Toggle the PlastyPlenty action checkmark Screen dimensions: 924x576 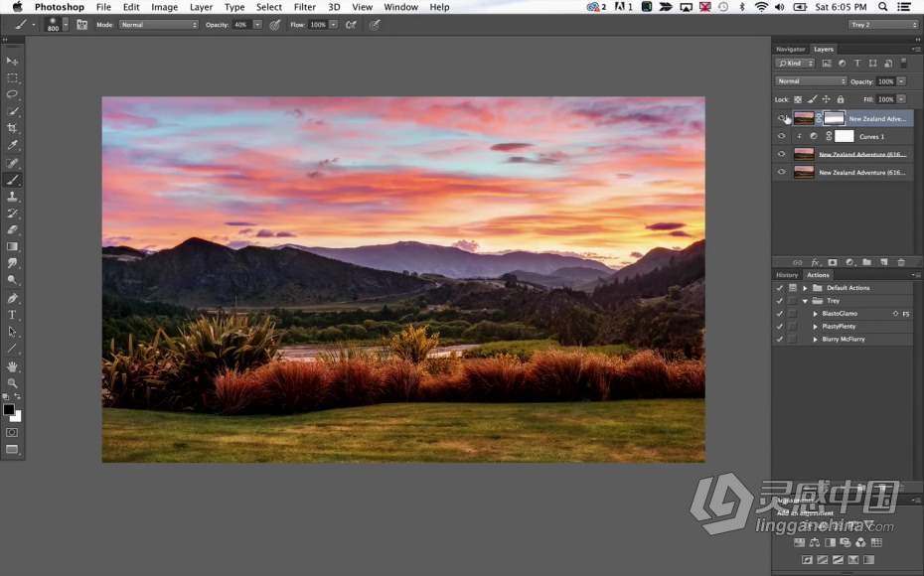click(780, 327)
